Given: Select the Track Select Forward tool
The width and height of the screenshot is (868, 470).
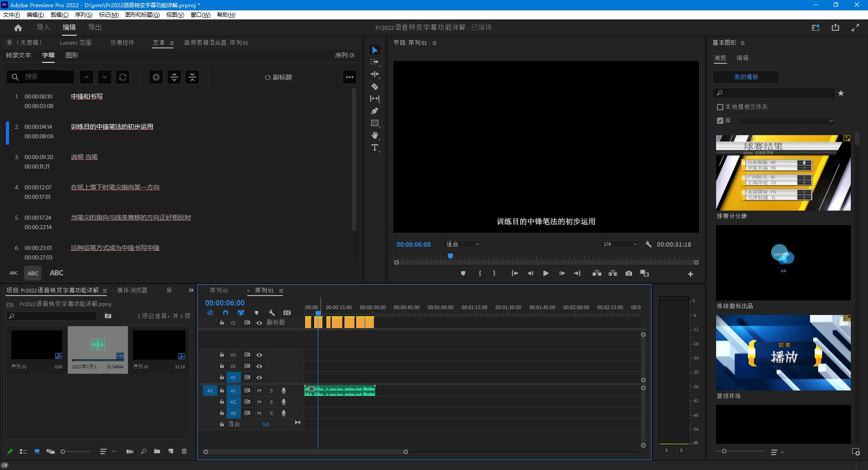Looking at the screenshot, I should (x=375, y=62).
